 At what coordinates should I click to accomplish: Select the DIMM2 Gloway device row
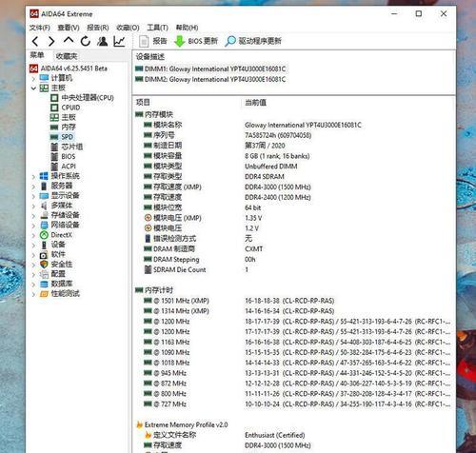coord(210,79)
